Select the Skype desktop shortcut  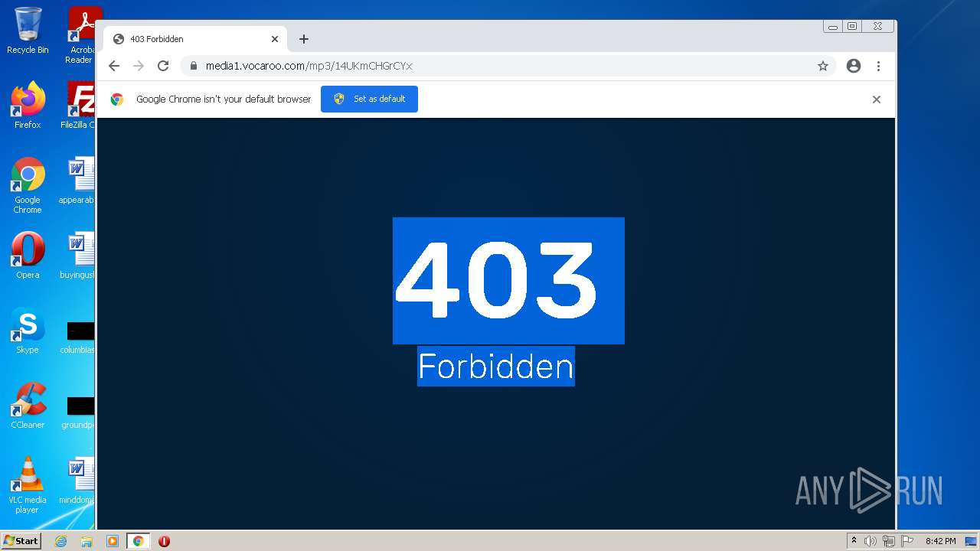point(28,331)
